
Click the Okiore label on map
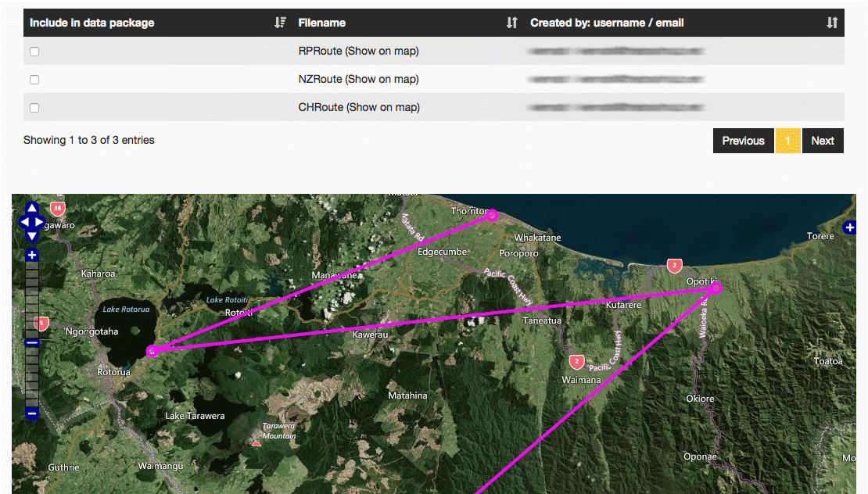point(701,399)
